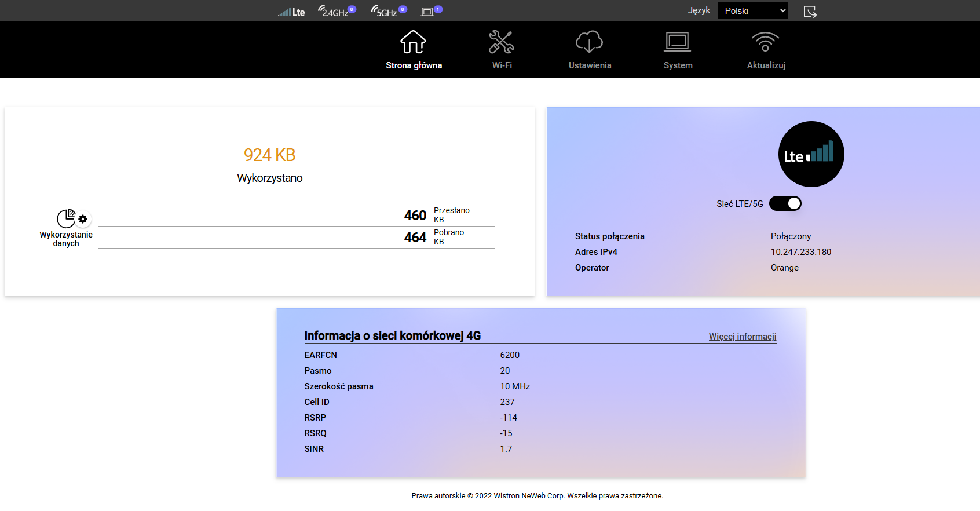The image size is (980, 511).
Task: Click the 924 KB usage value
Action: (270, 155)
